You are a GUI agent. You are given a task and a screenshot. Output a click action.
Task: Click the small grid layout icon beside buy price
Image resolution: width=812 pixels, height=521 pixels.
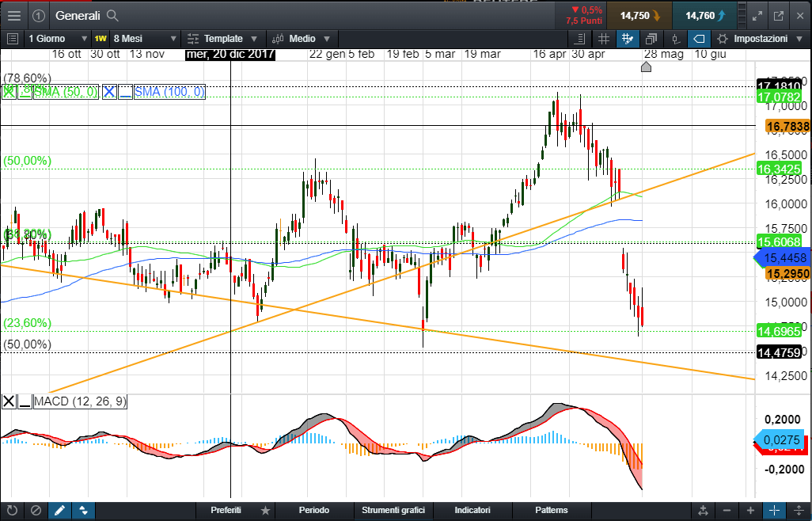pyautogui.click(x=741, y=16)
